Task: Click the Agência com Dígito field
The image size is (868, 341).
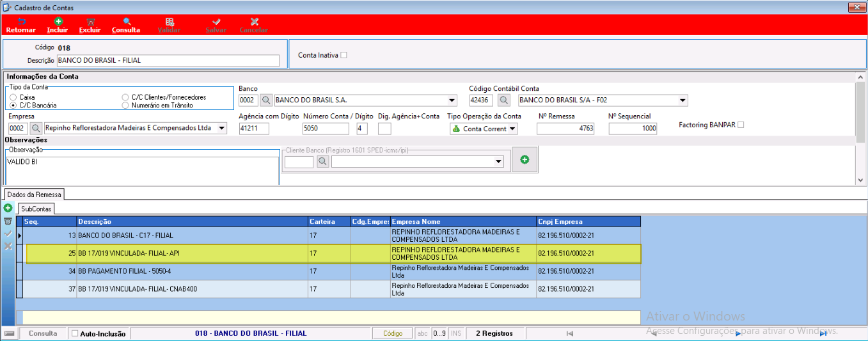Action: (254, 129)
